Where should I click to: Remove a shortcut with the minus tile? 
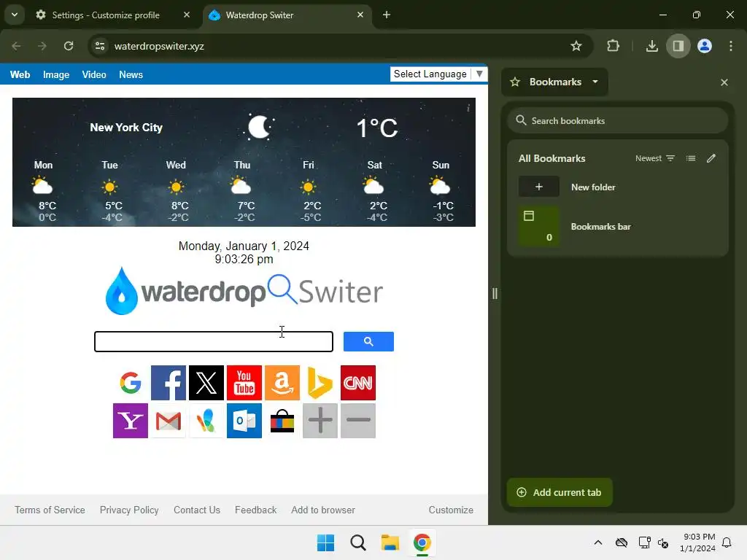358,421
